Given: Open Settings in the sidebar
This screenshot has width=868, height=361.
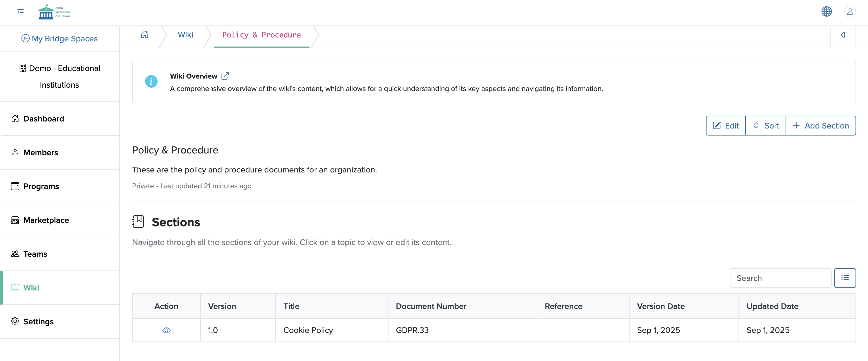Looking at the screenshot, I should (60, 321).
